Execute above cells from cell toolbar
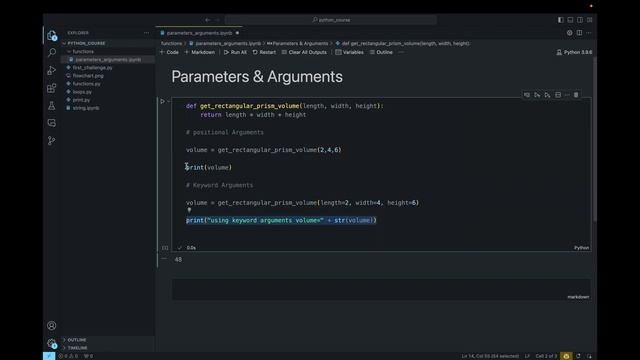Image resolution: width=640 pixels, height=360 pixels. [537, 95]
